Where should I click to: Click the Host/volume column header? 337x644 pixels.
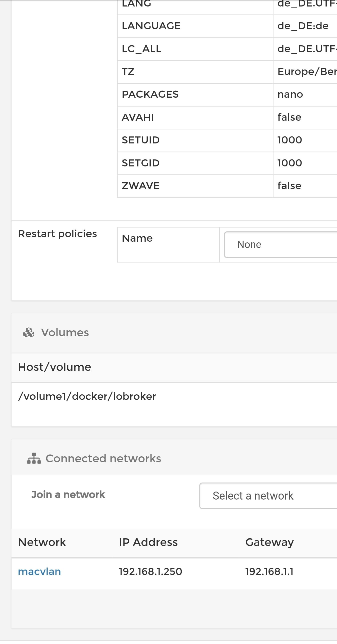click(x=54, y=367)
